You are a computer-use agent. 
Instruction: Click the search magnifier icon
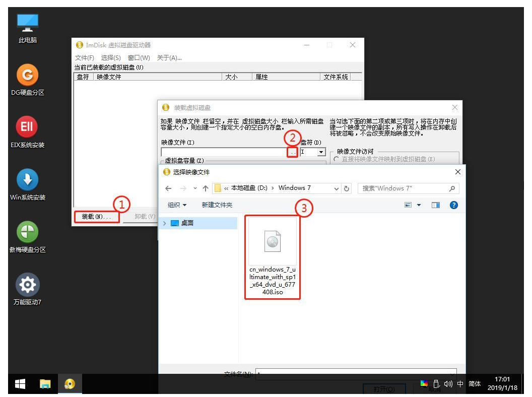point(452,188)
